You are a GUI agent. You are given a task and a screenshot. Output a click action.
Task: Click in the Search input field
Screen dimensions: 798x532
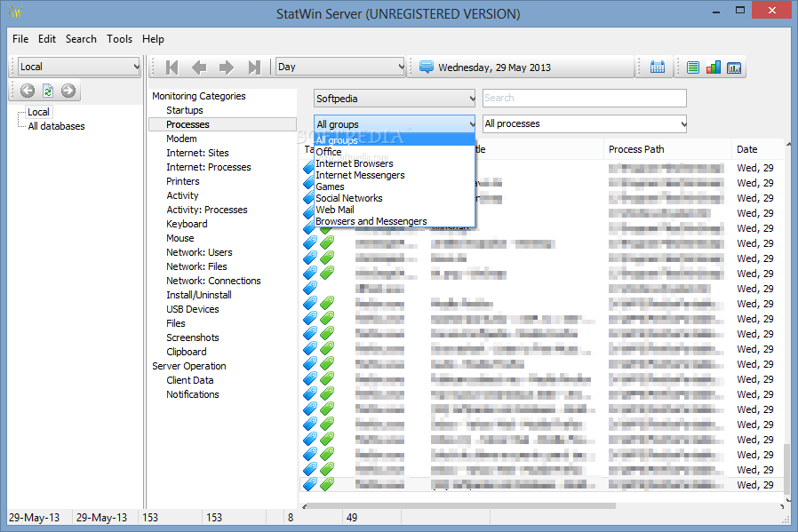click(584, 98)
